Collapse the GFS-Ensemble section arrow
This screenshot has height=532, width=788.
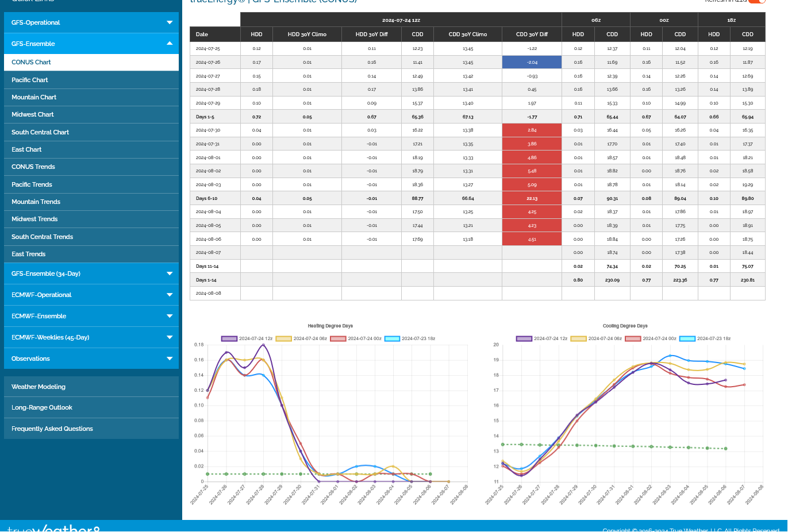[x=170, y=44]
